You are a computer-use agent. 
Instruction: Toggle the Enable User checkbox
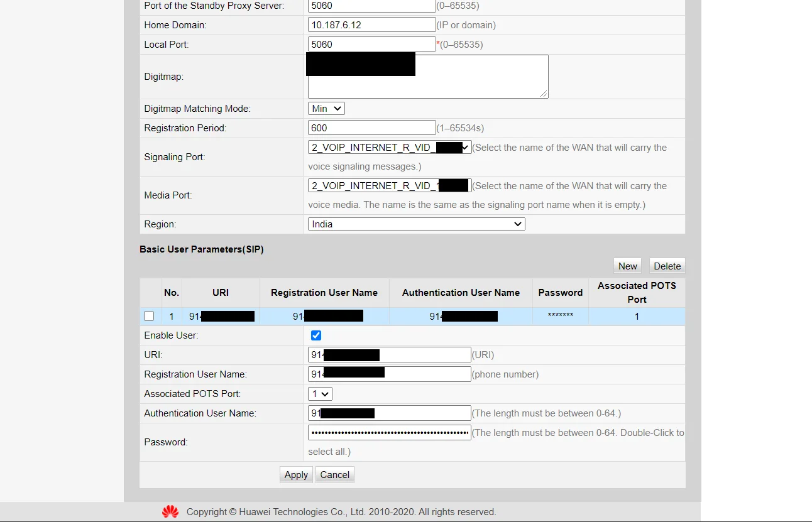[316, 335]
